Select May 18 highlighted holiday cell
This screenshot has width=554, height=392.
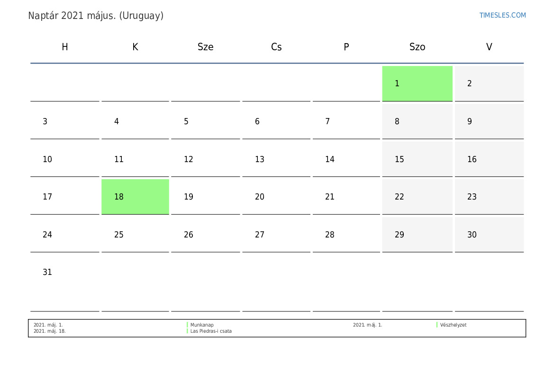(136, 197)
